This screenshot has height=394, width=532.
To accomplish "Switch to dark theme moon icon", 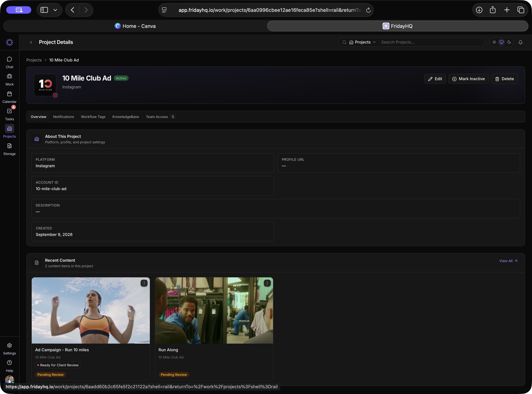I will tap(509, 42).
